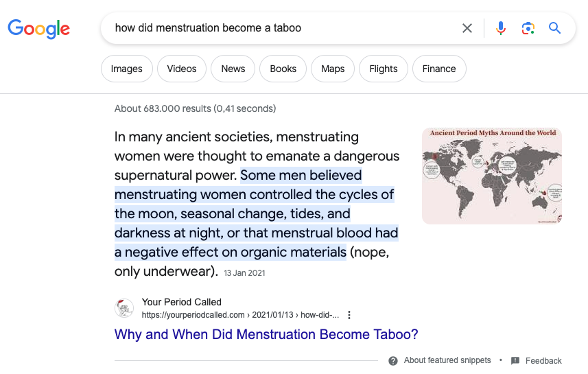
Task: Click the Your Period Called site favicon
Action: [124, 308]
